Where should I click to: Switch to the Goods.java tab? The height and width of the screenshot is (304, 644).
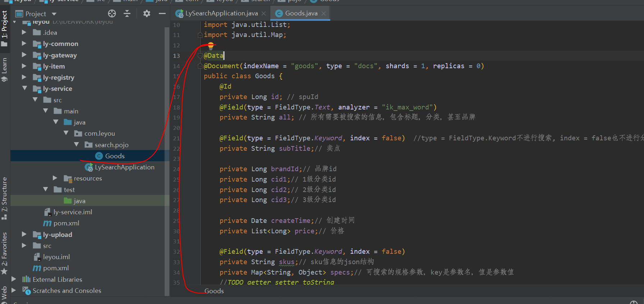coord(301,13)
